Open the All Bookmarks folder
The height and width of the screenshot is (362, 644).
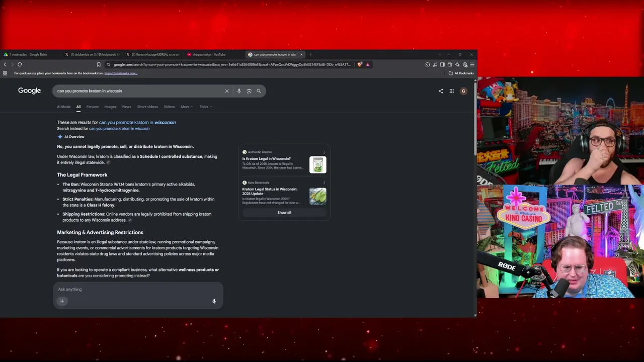pos(461,73)
